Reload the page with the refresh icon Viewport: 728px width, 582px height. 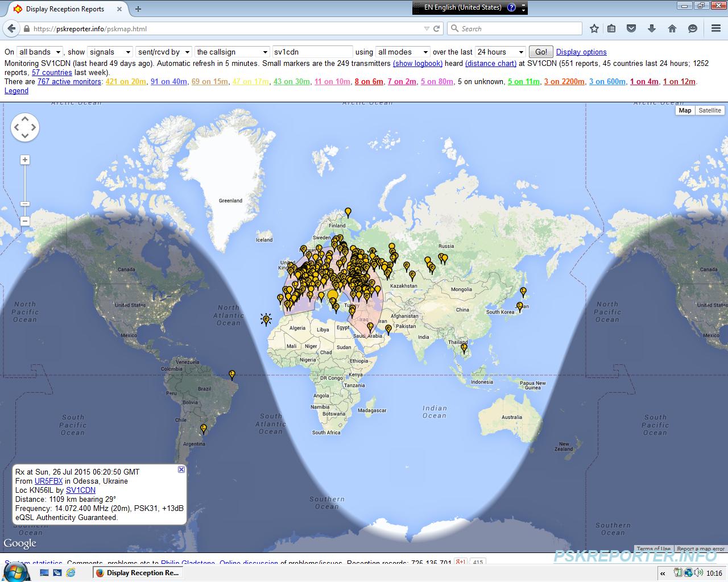[x=437, y=28]
